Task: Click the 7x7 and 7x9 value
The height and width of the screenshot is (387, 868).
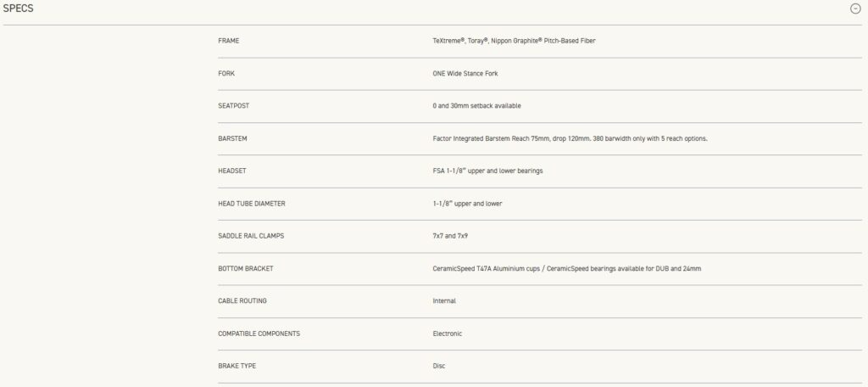Action: click(451, 236)
